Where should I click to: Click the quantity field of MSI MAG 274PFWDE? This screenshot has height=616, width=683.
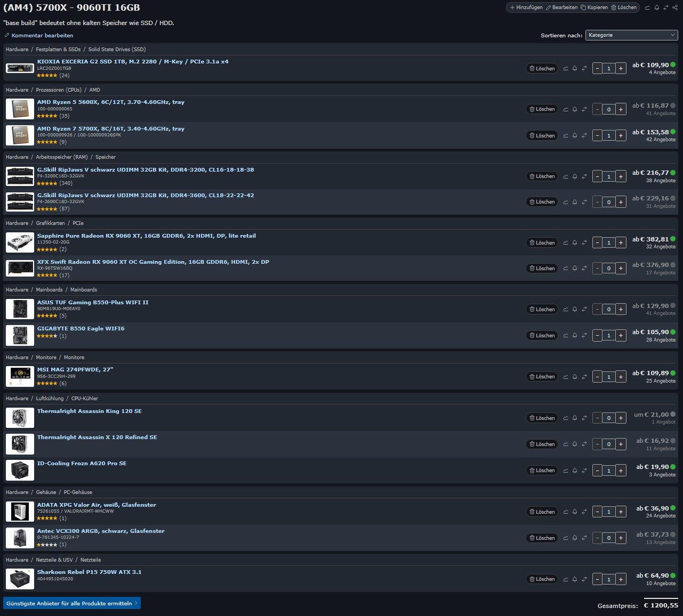[x=609, y=377]
